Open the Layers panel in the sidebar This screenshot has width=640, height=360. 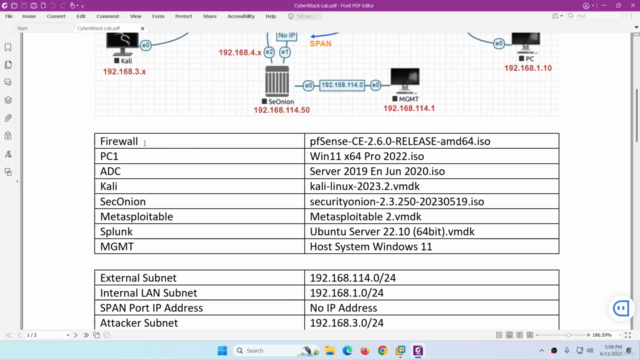[x=8, y=100]
